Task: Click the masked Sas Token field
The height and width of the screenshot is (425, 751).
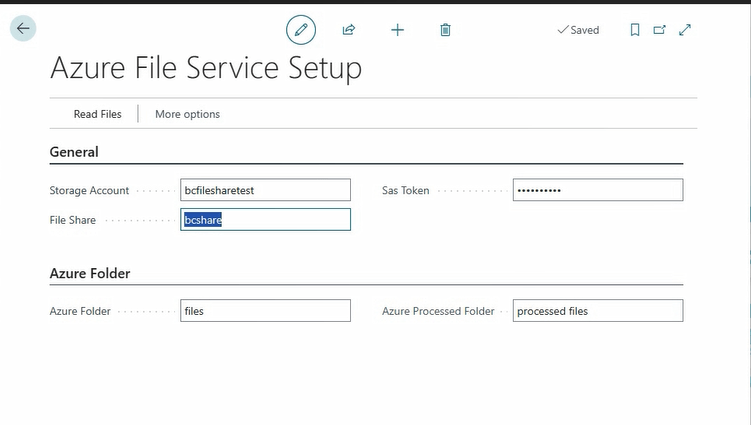Action: click(x=597, y=190)
